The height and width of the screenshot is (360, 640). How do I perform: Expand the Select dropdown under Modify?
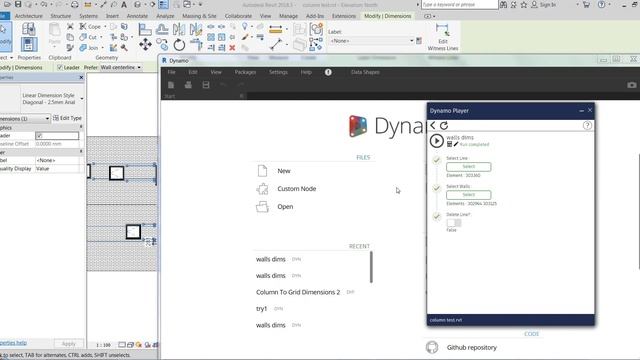click(x=7, y=58)
